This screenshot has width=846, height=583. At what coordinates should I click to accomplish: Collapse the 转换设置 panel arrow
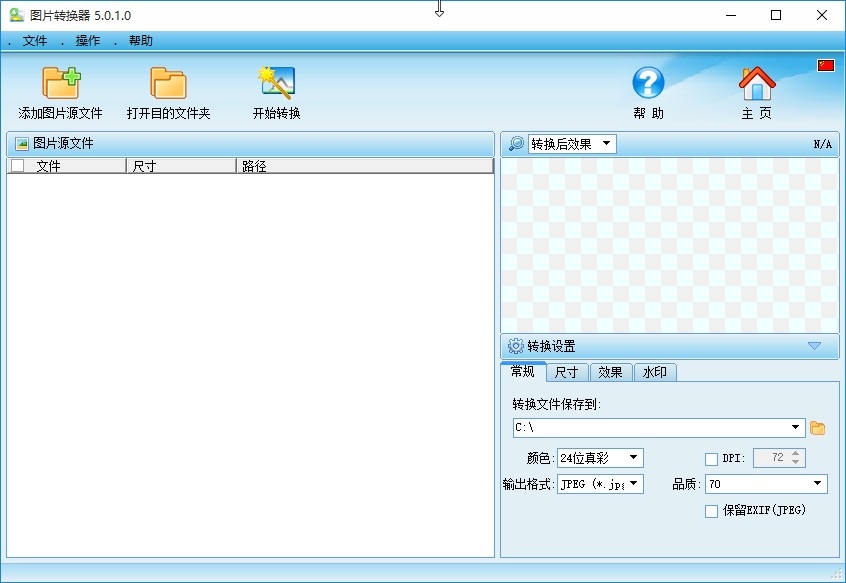[x=814, y=345]
